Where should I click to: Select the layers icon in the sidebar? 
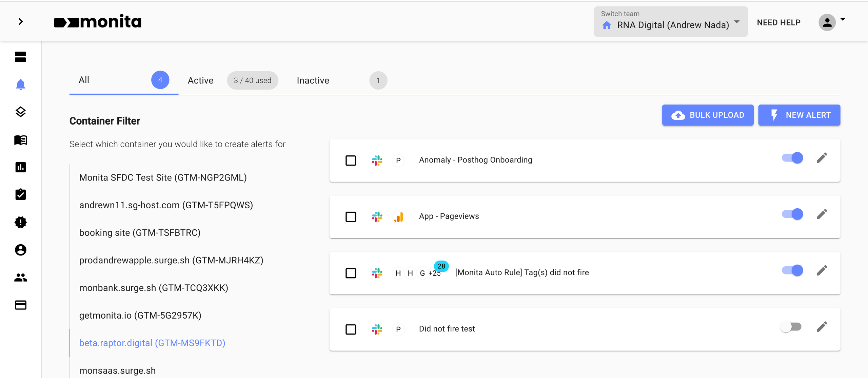(21, 112)
